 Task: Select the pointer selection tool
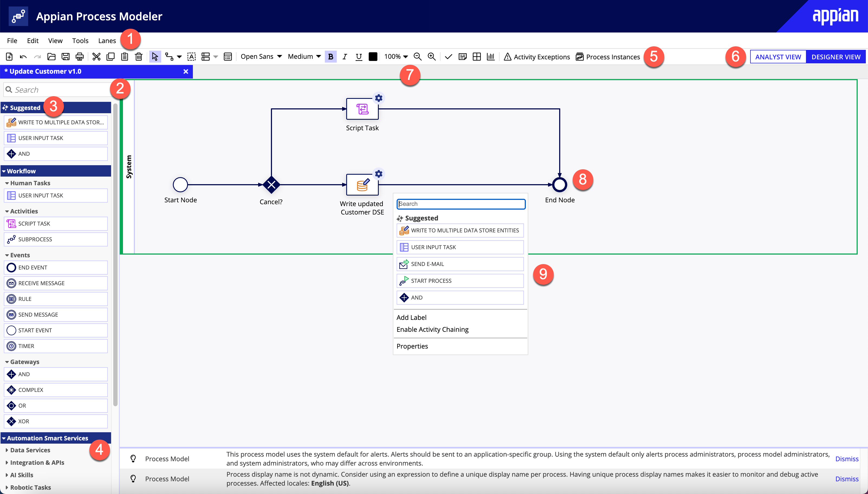[x=155, y=57]
